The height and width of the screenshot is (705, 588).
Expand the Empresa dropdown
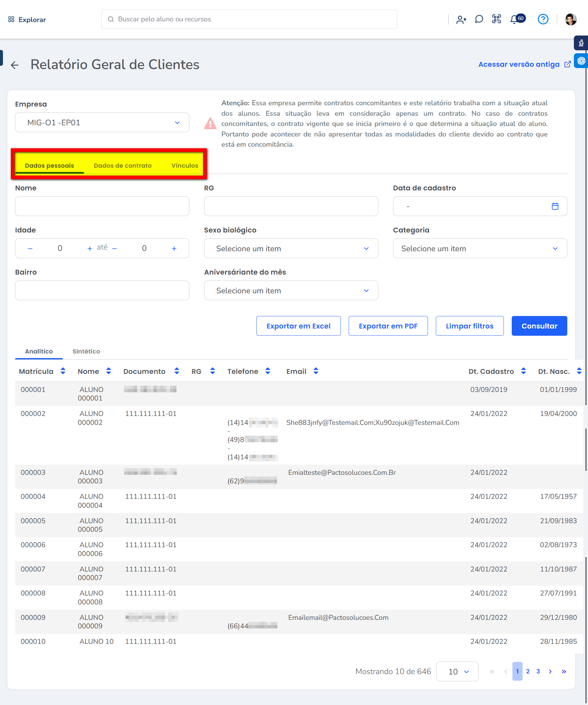[102, 123]
